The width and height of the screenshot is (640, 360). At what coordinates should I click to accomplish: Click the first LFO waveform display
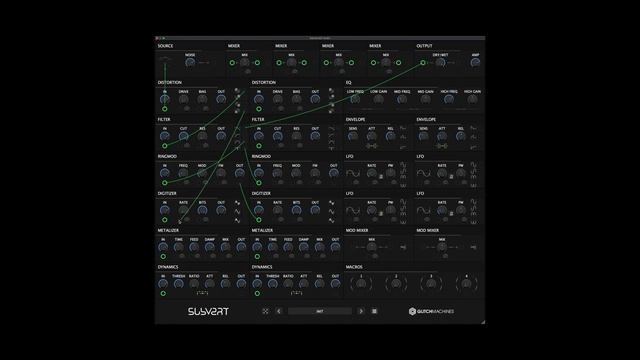coord(353,173)
